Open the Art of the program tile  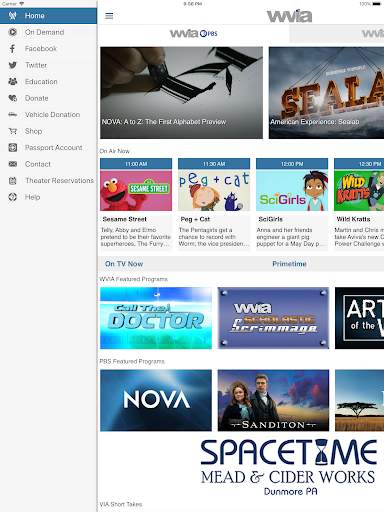(x=360, y=318)
